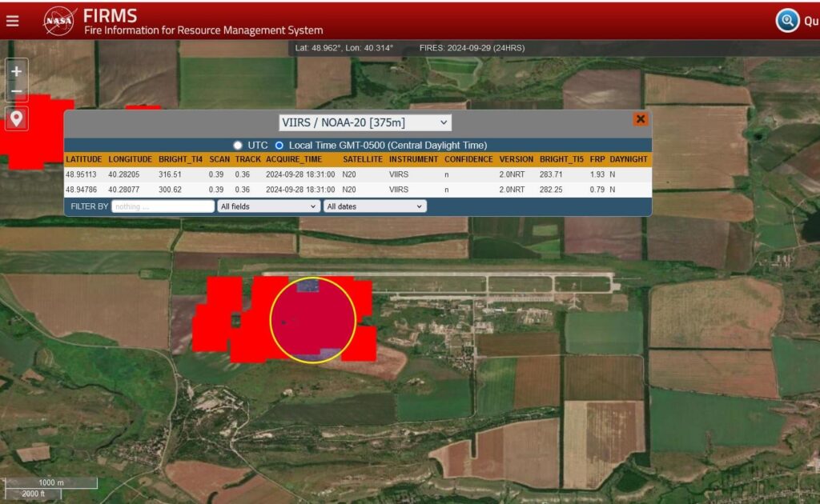Expand the All fields filter dropdown
The image size is (820, 504).
coord(268,206)
